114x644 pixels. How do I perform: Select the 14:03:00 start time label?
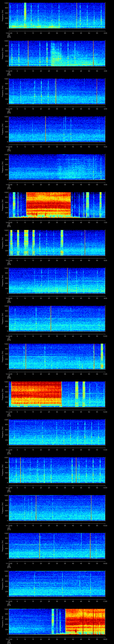click(x=9, y=109)
